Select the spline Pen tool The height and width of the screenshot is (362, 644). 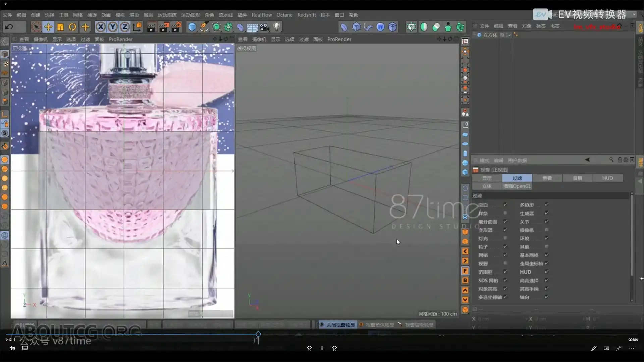pyautogui.click(x=204, y=27)
